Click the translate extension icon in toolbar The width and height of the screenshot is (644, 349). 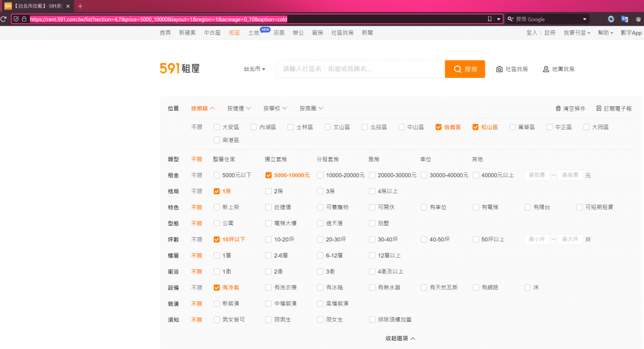pyautogui.click(x=625, y=19)
